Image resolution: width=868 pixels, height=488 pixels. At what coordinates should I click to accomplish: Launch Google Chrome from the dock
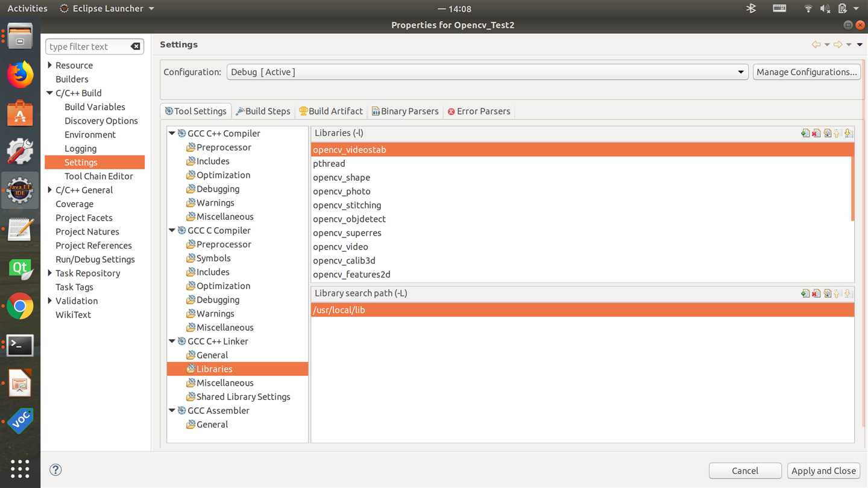pyautogui.click(x=20, y=306)
